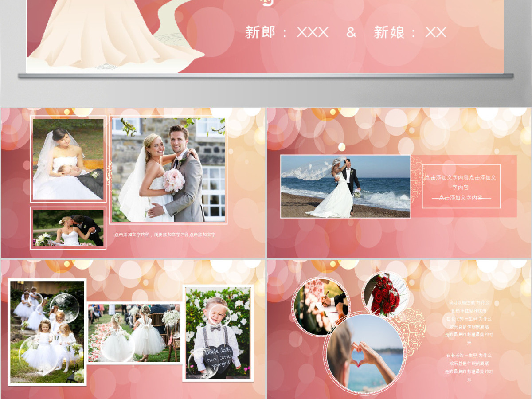Click the 新娘 : XX title text

click(410, 32)
